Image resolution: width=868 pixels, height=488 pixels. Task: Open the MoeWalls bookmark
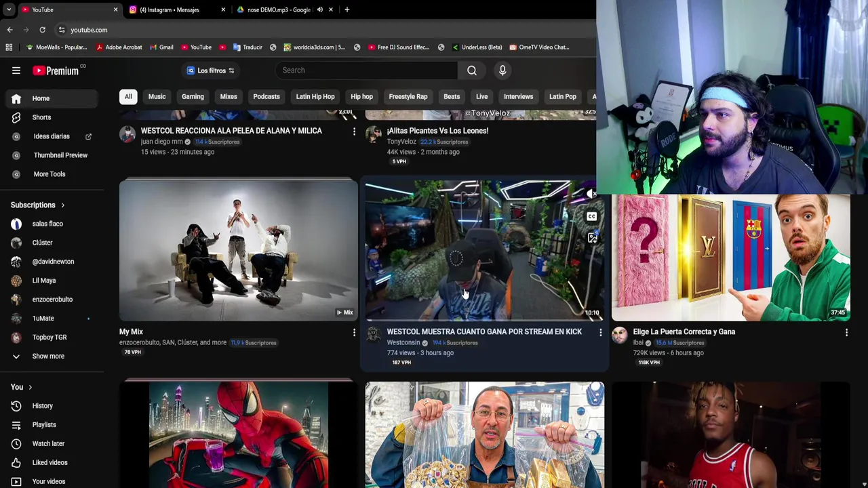click(x=56, y=47)
